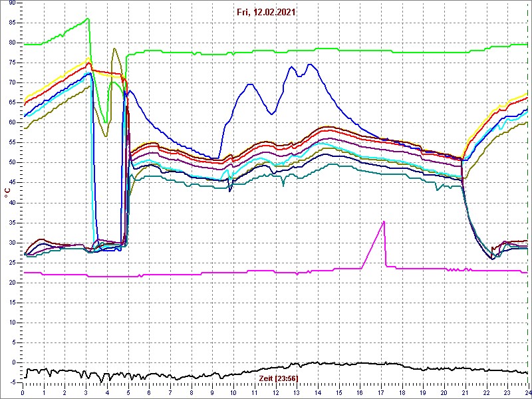Select the 55 temperature axis label

12,143
